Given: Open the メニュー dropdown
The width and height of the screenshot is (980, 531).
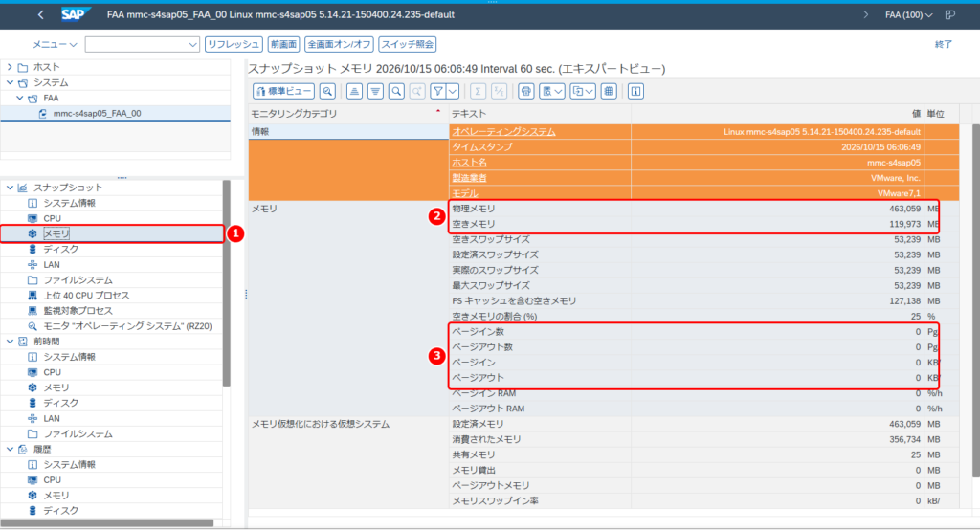Looking at the screenshot, I should click(55, 44).
